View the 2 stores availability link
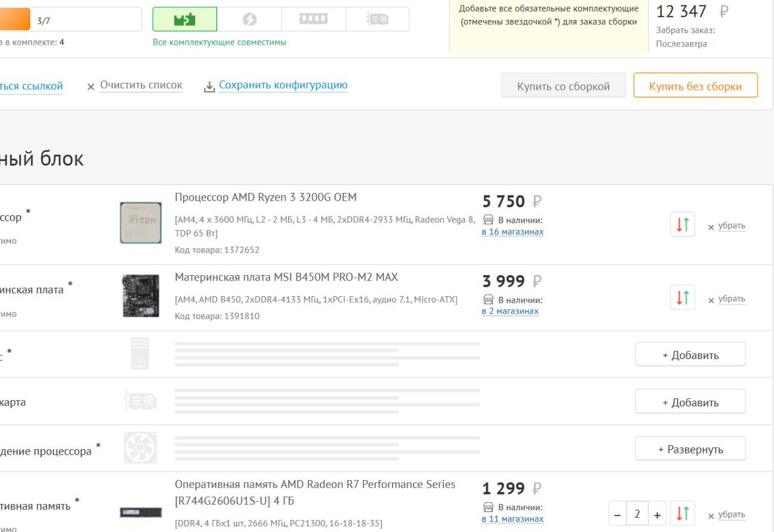The width and height of the screenshot is (774, 532). [510, 311]
